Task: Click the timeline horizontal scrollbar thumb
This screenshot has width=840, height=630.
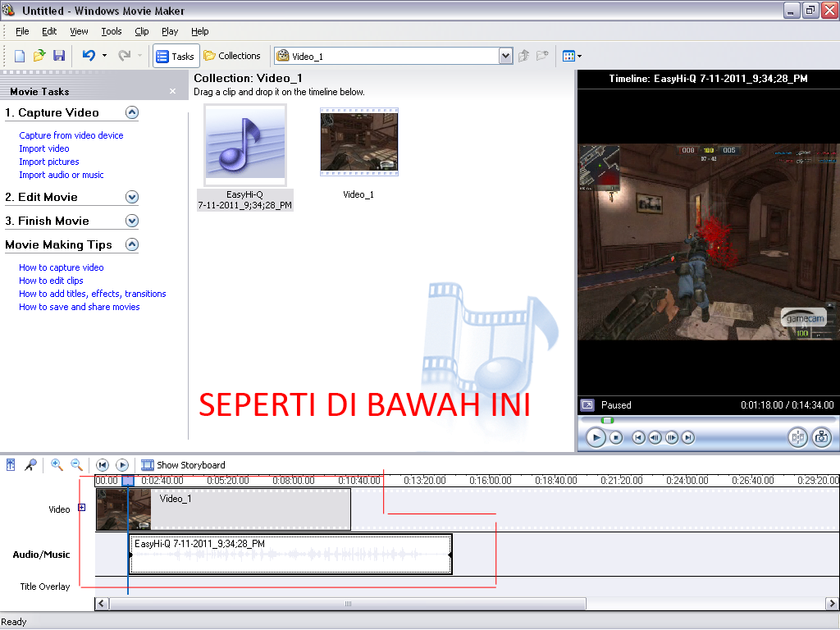Action: 348,604
